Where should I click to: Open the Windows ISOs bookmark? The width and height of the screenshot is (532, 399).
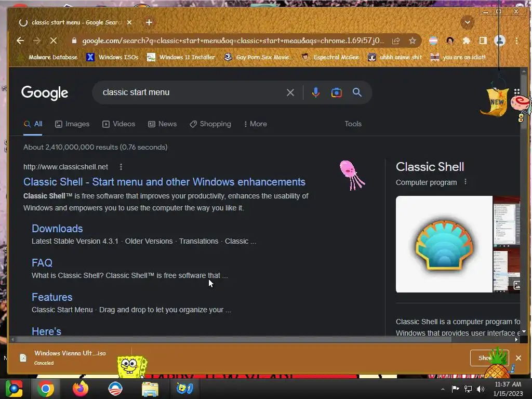113,57
